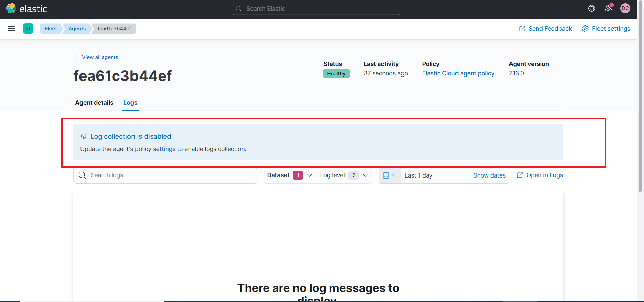Open the DC user avatar menu
Image resolution: width=644 pixels, height=302 pixels.
tap(625, 8)
